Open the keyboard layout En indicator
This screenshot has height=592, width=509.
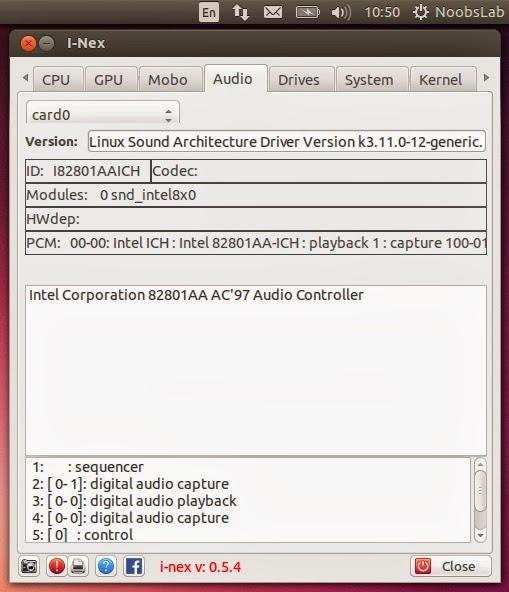209,12
